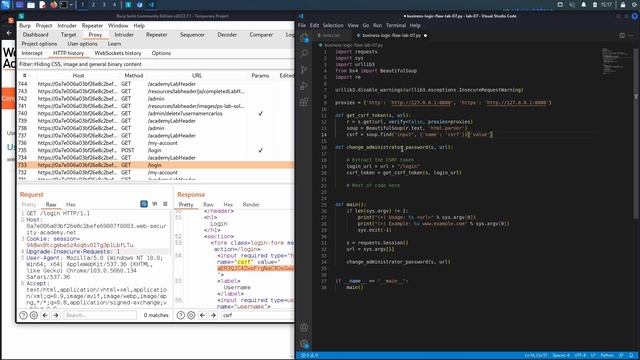This screenshot has width=640, height=360.
Task: Switch to Comparer tab in Burp
Action: click(x=261, y=35)
